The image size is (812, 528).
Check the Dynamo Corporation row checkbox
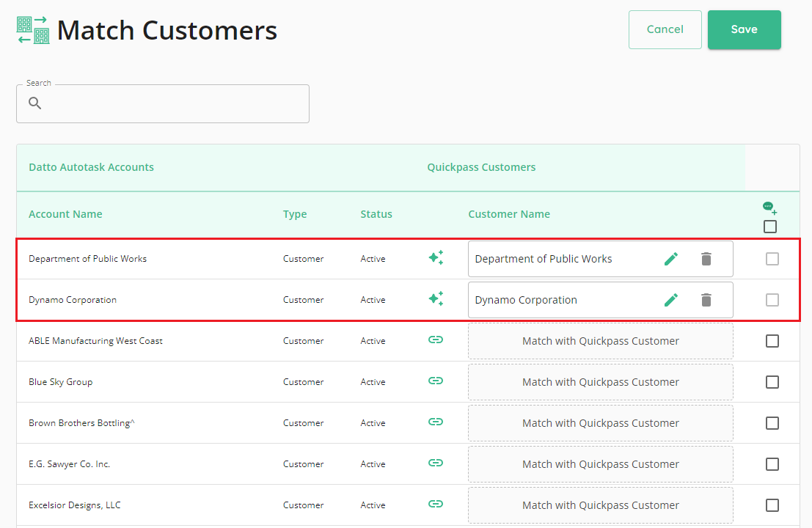click(x=772, y=300)
